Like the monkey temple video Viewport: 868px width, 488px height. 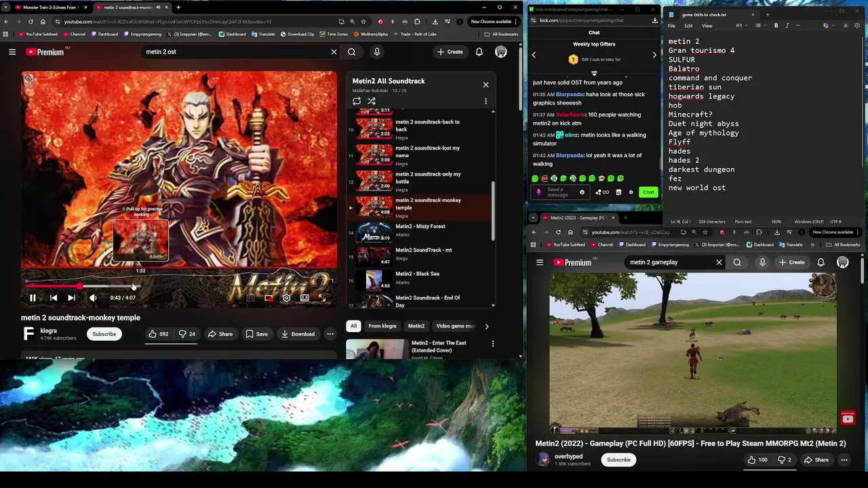[159, 334]
